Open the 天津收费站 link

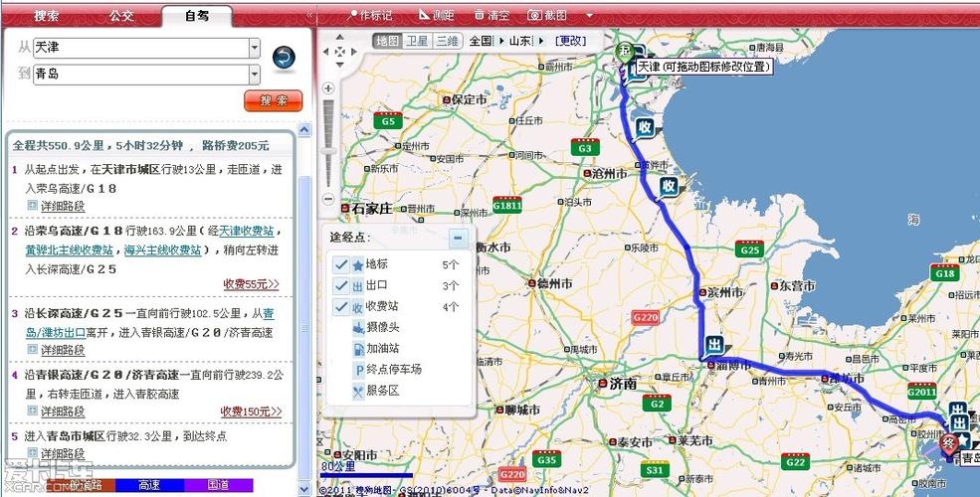pyautogui.click(x=247, y=231)
